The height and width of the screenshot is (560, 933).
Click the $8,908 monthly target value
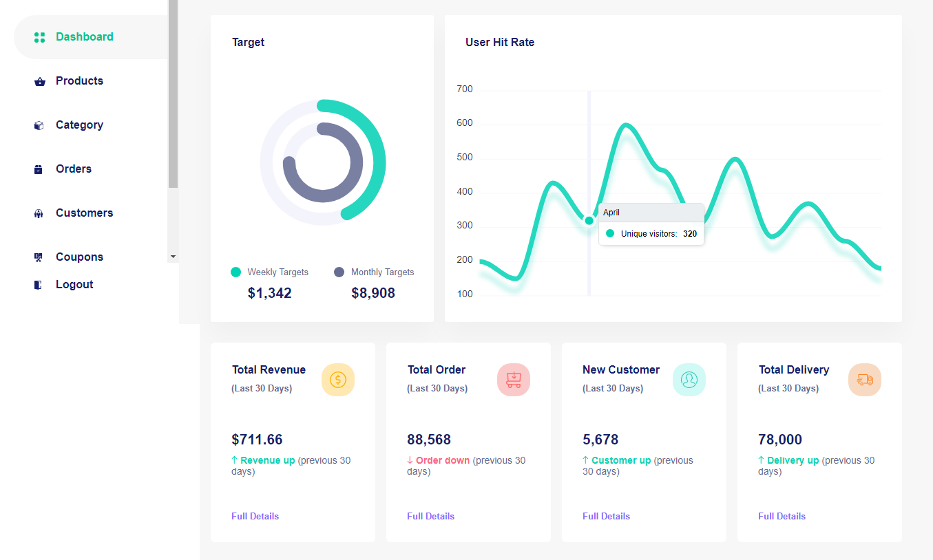click(373, 293)
